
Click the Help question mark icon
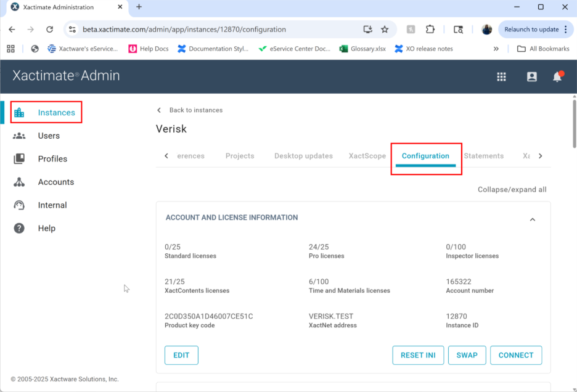[x=19, y=228]
